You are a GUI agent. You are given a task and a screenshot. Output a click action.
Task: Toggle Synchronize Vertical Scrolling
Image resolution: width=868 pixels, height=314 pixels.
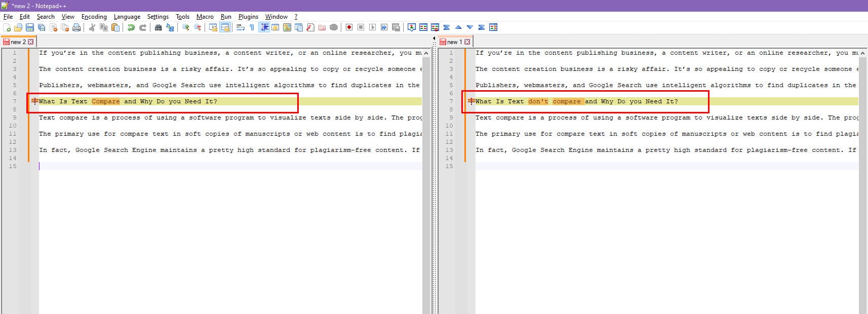coord(213,27)
